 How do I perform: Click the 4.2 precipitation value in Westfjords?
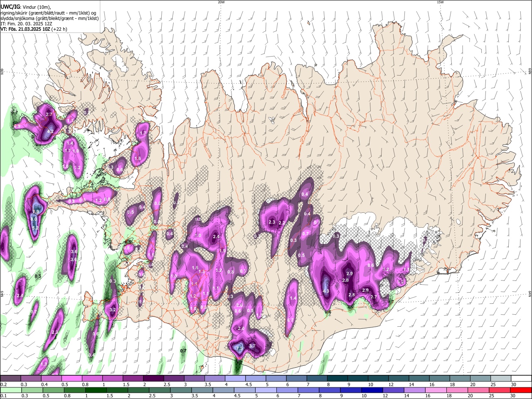tap(51, 131)
